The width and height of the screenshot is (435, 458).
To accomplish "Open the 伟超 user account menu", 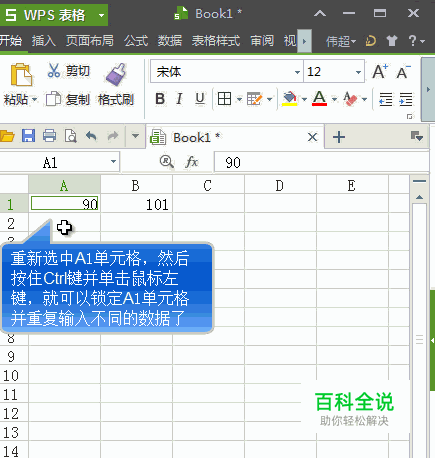I will tap(341, 41).
